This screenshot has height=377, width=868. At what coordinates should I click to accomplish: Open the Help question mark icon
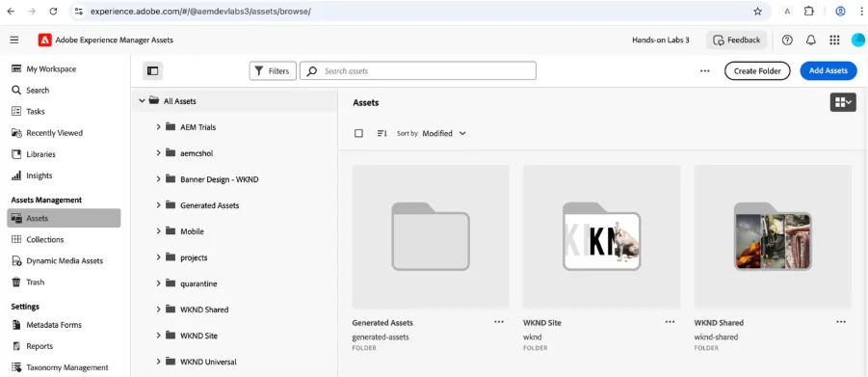pos(787,40)
